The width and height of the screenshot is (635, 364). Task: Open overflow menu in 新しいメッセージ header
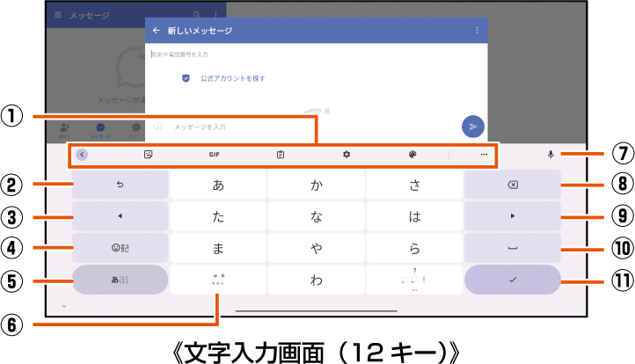477,31
